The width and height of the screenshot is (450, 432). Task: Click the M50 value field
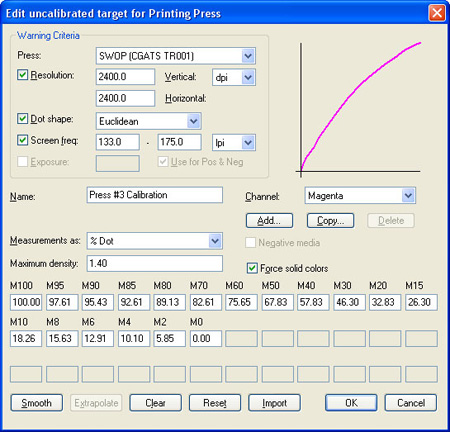277,302
